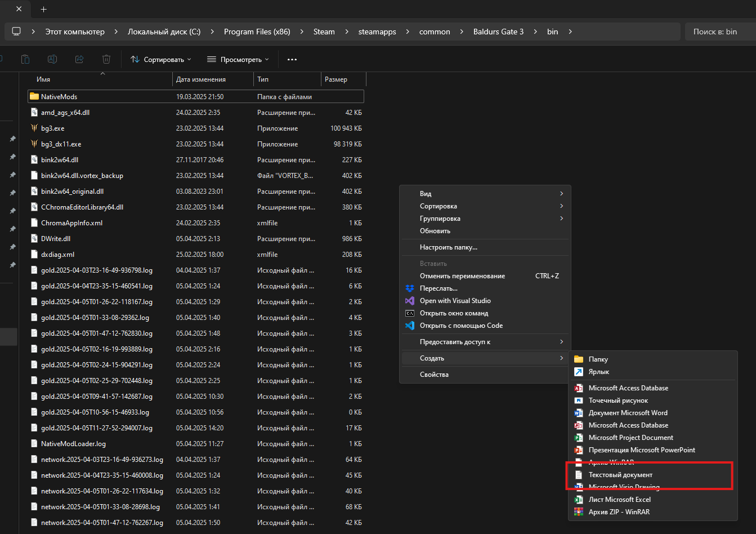756x534 pixels.
Task: Expand the chevron after Program Files (x86)
Action: [x=302, y=32]
